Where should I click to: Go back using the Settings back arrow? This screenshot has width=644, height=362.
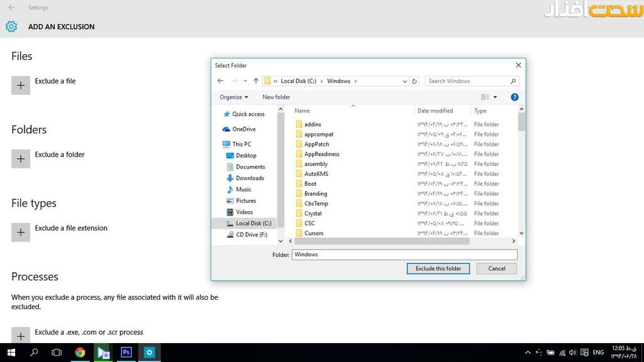11,8
